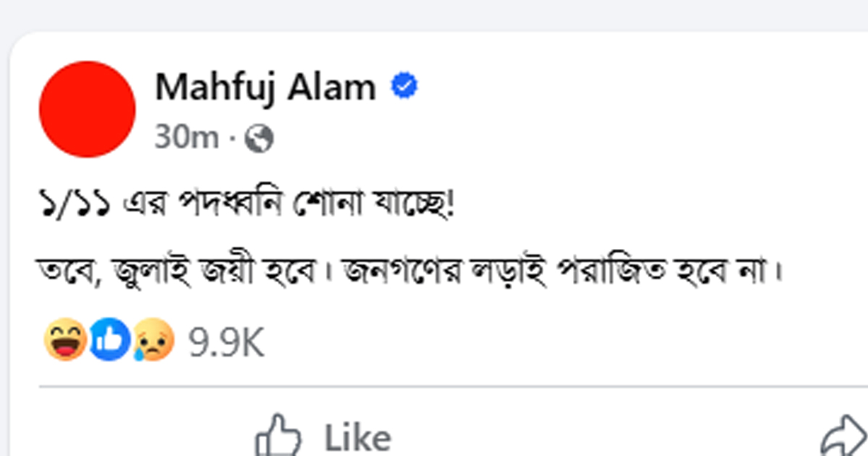This screenshot has width=868, height=456.
Task: Open the red circular profile picture
Action: (87, 109)
